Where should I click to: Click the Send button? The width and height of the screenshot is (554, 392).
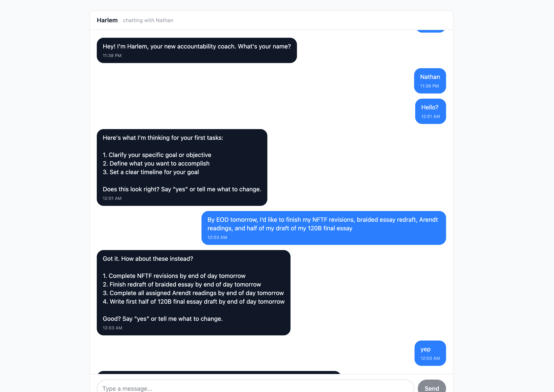(x=431, y=388)
